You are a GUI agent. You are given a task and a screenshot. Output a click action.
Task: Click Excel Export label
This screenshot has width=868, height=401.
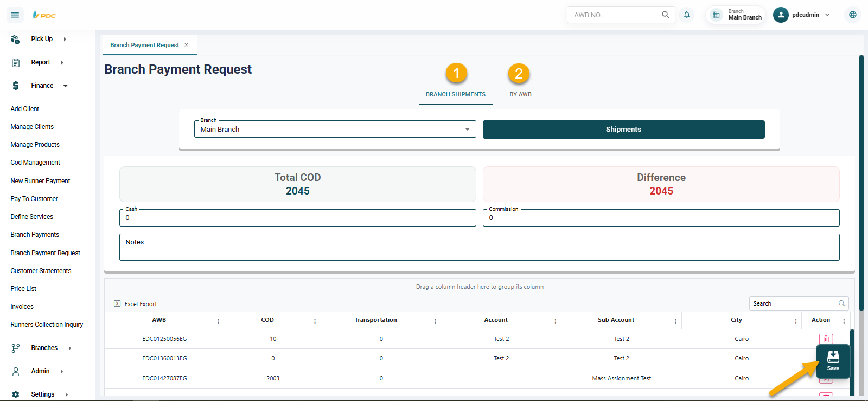pyautogui.click(x=141, y=304)
